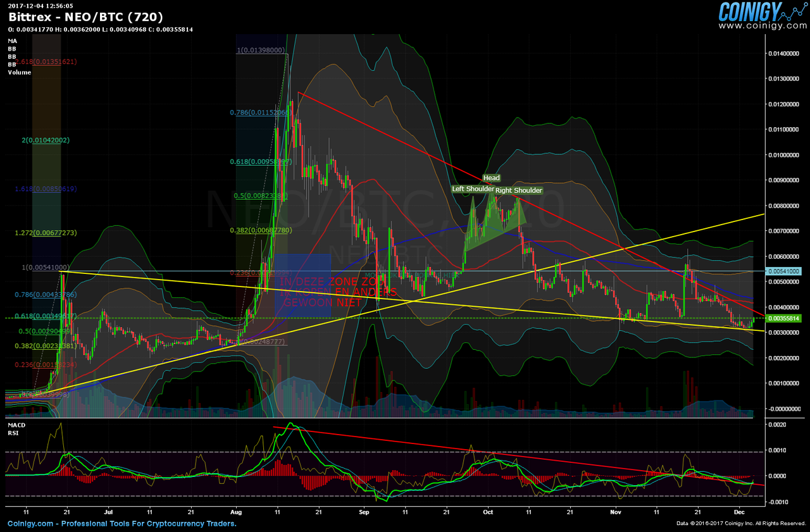Screen dimensions: 810x532
Task: Click the Right Shoulder pattern label
Action: pyautogui.click(x=519, y=190)
